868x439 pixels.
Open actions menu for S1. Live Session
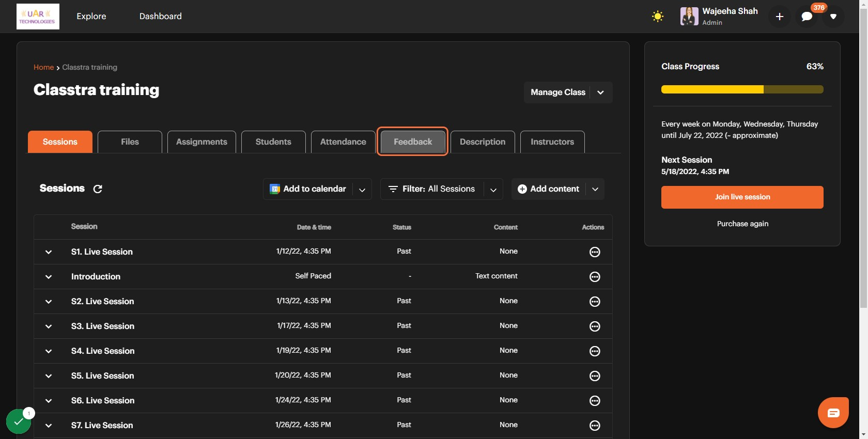pyautogui.click(x=595, y=252)
